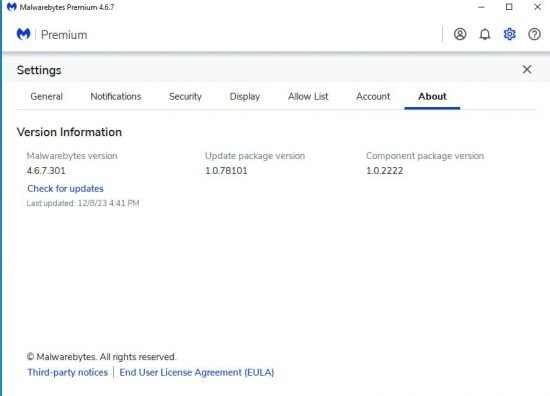
Task: Click Check for updates link
Action: click(x=66, y=189)
